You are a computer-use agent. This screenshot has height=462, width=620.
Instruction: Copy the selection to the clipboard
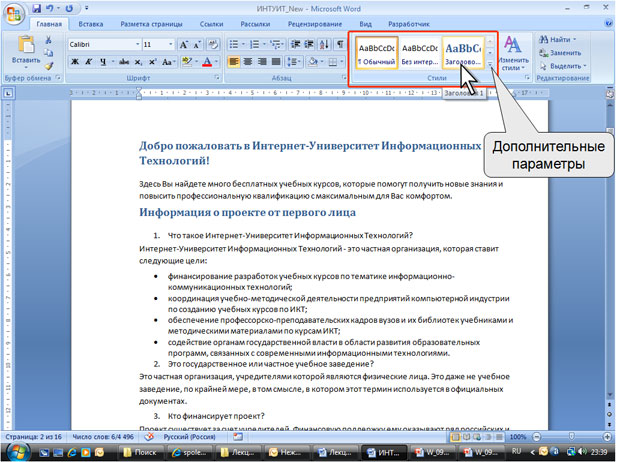click(x=48, y=53)
